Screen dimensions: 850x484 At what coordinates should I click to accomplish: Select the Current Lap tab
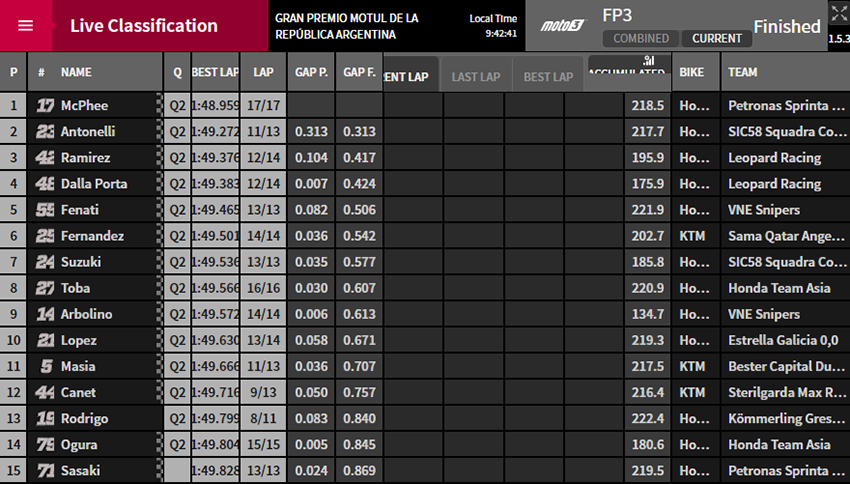pyautogui.click(x=410, y=77)
